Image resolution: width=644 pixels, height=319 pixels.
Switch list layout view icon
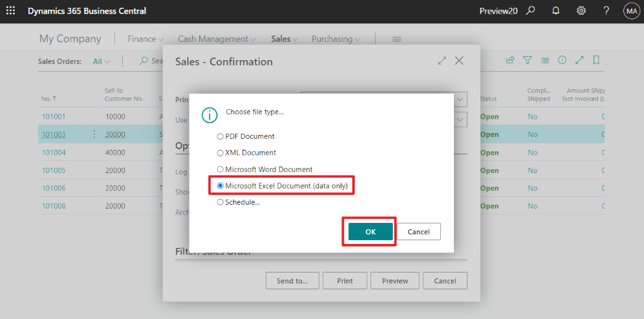545,60
